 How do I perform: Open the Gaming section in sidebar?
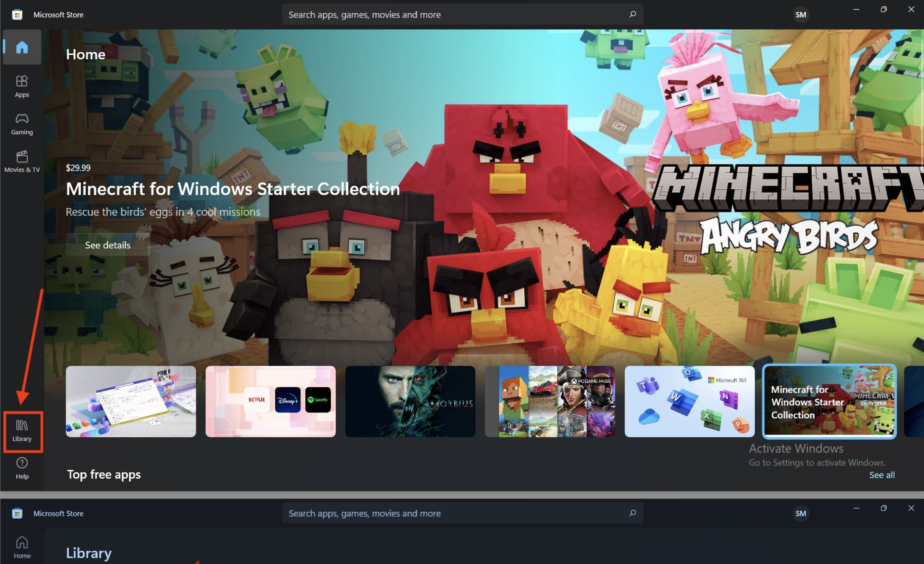(22, 124)
